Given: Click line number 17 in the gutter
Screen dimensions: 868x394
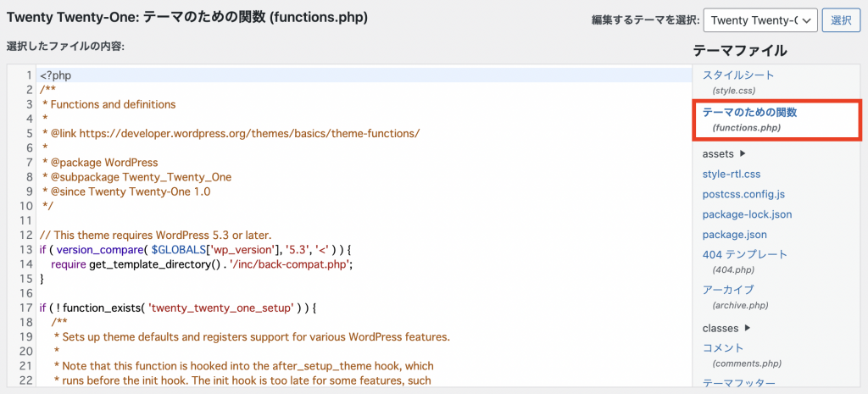Looking at the screenshot, I should tap(26, 308).
